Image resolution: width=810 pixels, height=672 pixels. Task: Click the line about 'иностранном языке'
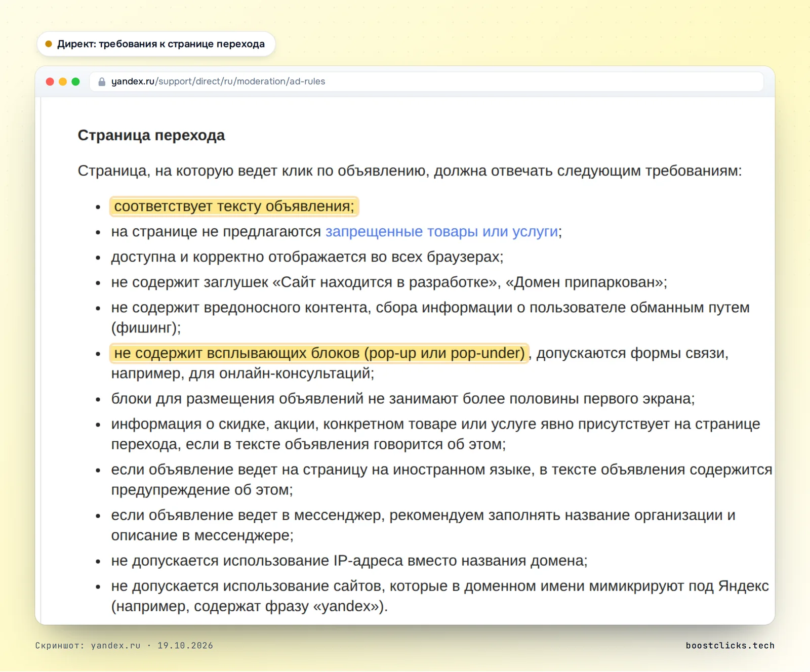[x=441, y=480]
